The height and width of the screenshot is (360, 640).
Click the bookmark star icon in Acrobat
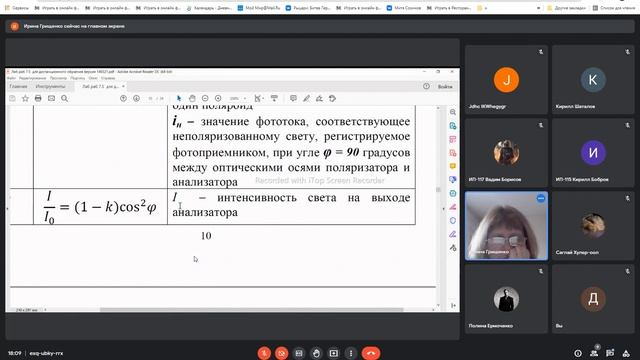tap(25, 98)
